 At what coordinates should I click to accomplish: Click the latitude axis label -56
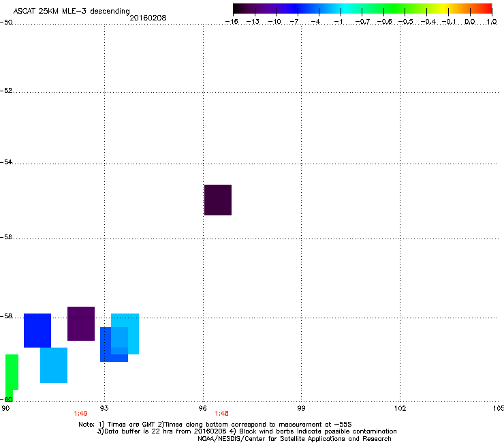6,236
